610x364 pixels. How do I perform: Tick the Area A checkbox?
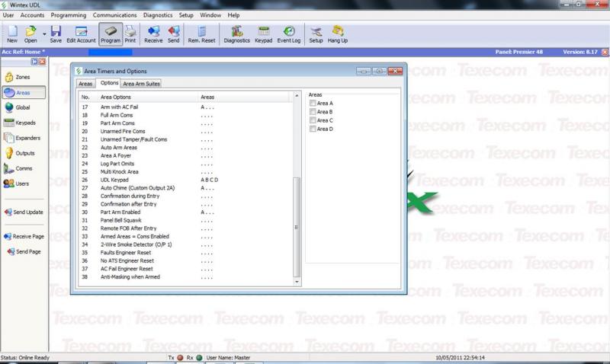(312, 103)
